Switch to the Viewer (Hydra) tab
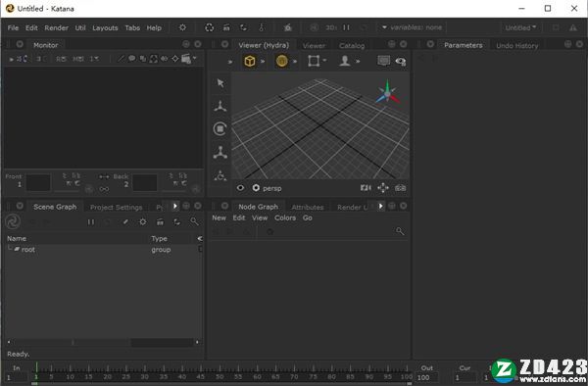The width and height of the screenshot is (588, 386). click(264, 45)
